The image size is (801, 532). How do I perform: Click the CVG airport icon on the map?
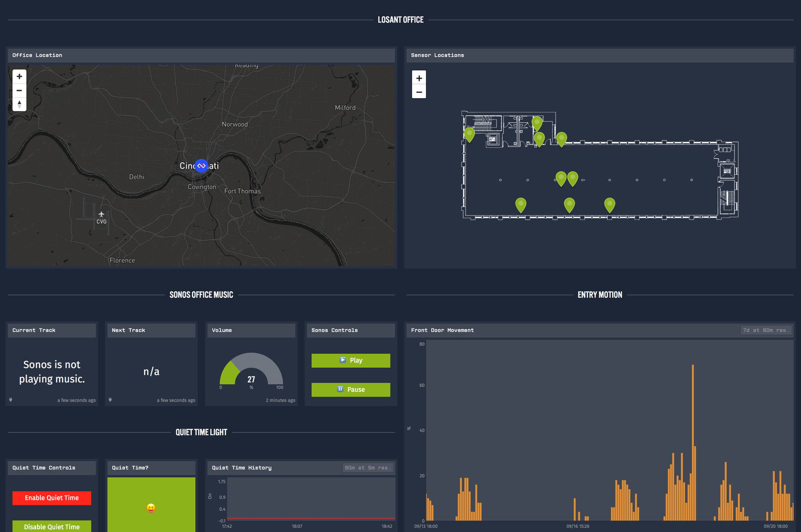coord(101,215)
